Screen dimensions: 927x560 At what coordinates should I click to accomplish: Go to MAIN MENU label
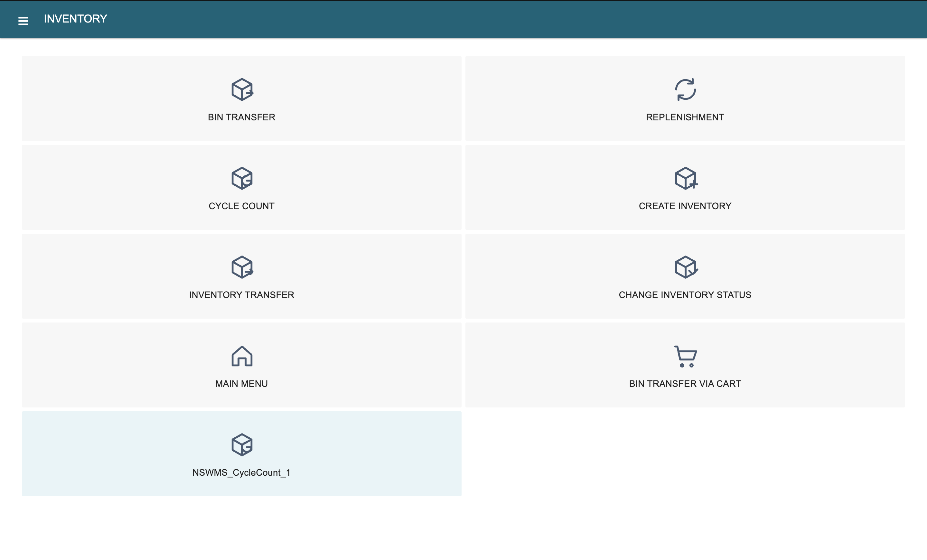click(241, 384)
